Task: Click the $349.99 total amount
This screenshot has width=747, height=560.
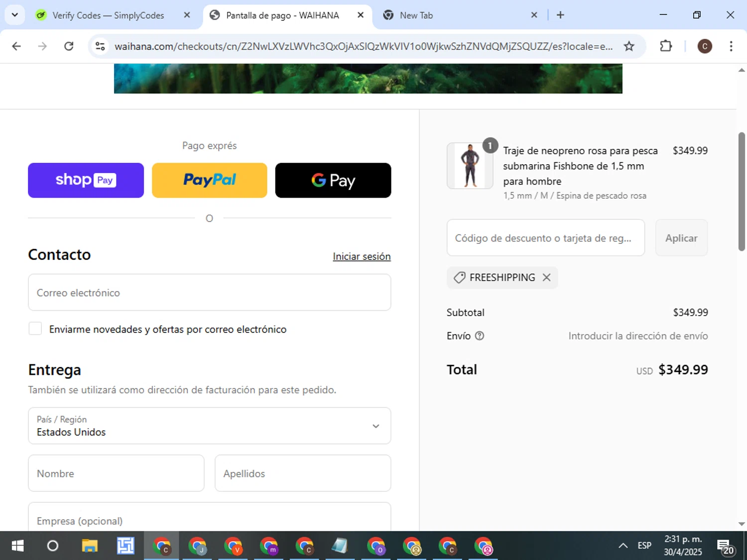Action: coord(683,370)
